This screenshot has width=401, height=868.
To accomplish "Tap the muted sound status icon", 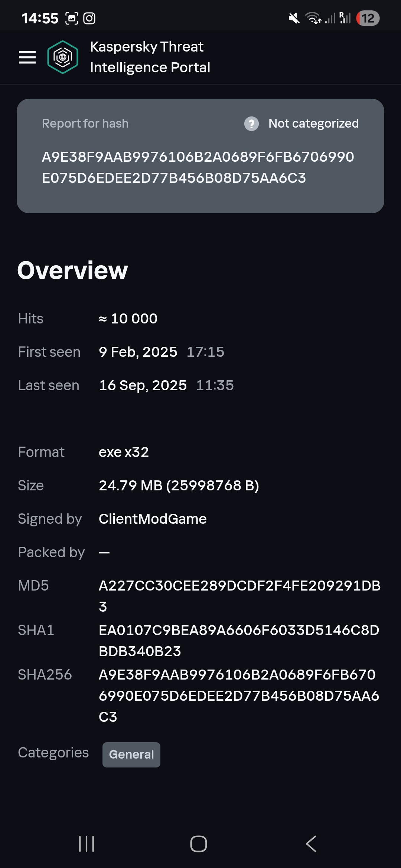I will point(294,18).
